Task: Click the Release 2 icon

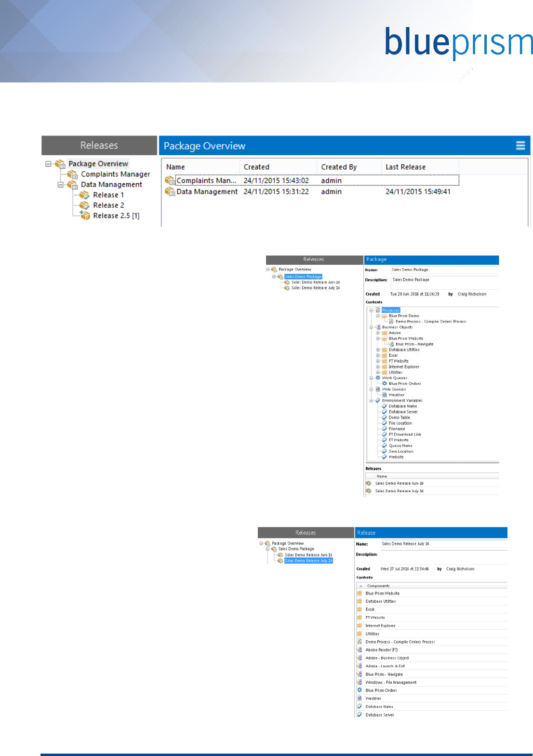Action: click(x=85, y=205)
